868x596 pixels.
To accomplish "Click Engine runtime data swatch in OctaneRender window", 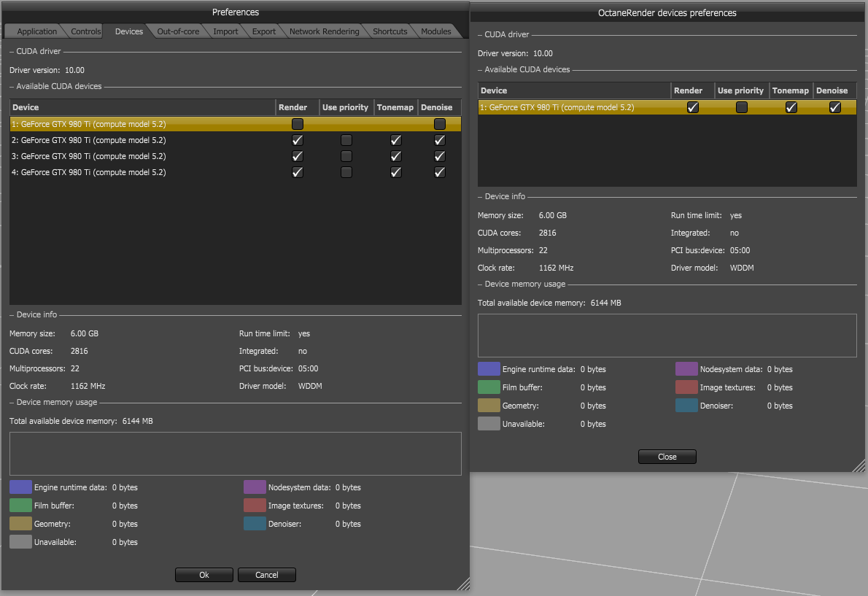I will pos(489,368).
